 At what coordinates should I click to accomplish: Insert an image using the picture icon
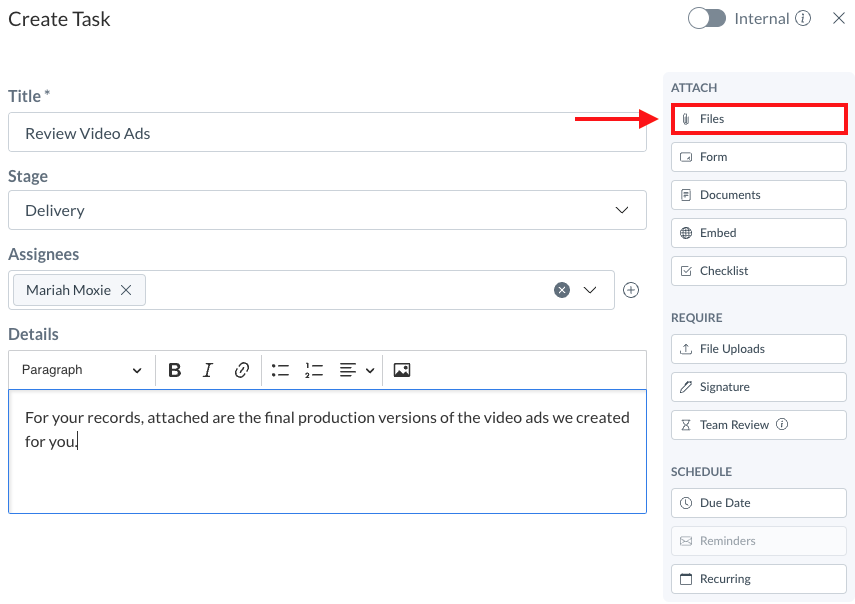pyautogui.click(x=402, y=370)
